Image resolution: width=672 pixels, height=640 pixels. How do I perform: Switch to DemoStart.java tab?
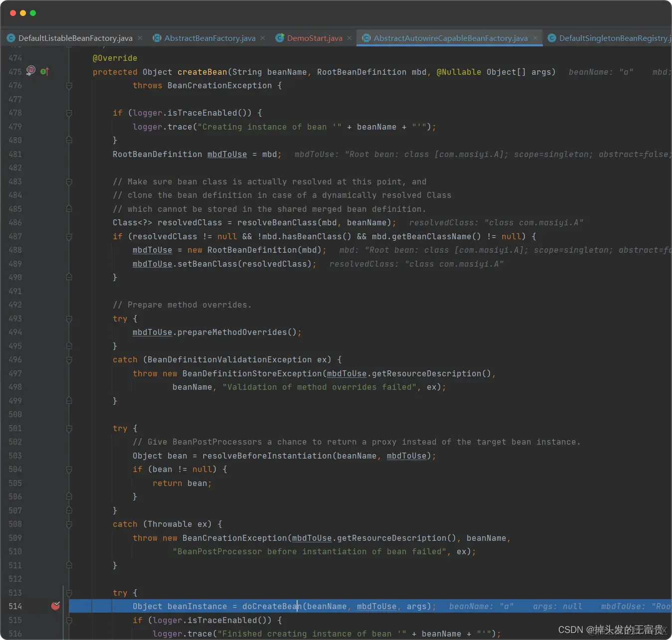click(x=315, y=38)
